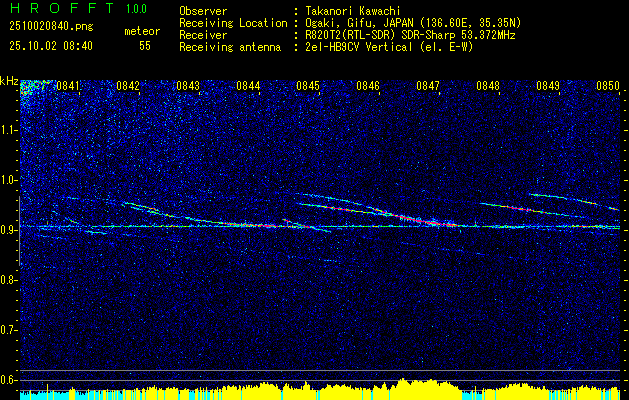Click the 0.7 kHz axis label
Viewport: 629px width, 400px height.
coord(8,330)
